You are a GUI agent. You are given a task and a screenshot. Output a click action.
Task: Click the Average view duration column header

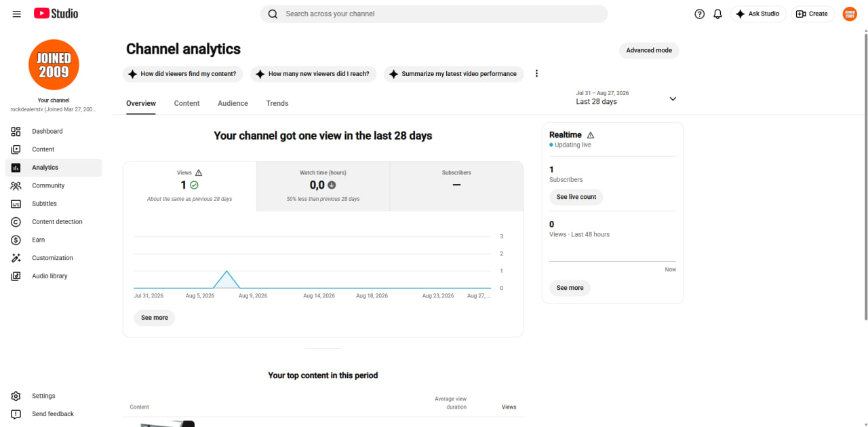[x=451, y=403]
